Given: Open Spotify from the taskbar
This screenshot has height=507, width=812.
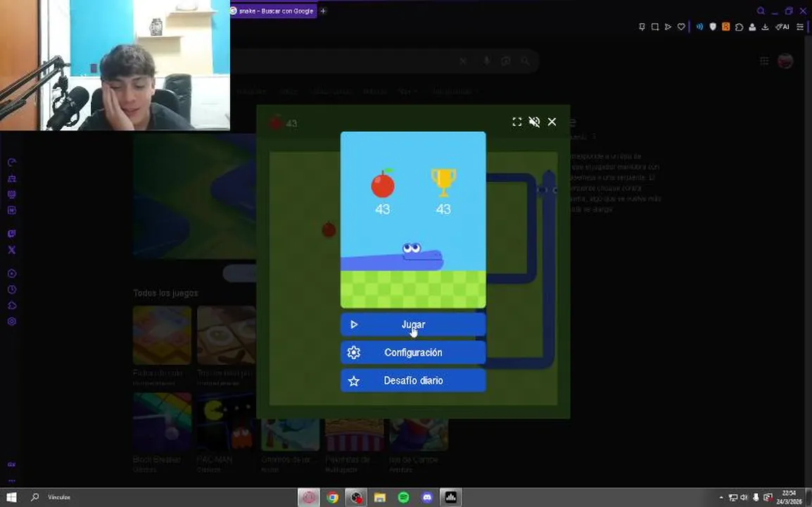Looking at the screenshot, I should point(403,498).
